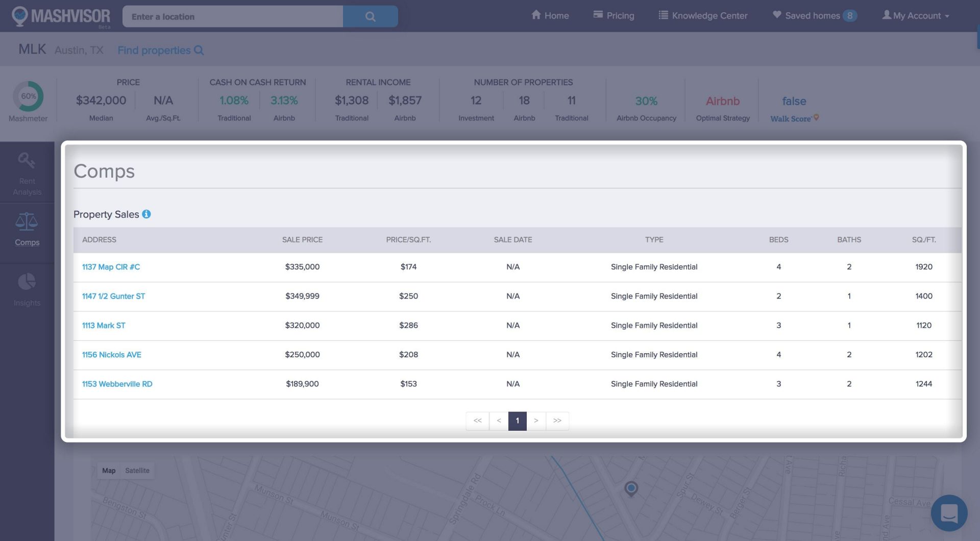Viewport: 980px width, 541px height.
Task: Open the Property Sales info tooltip
Action: [x=146, y=214]
